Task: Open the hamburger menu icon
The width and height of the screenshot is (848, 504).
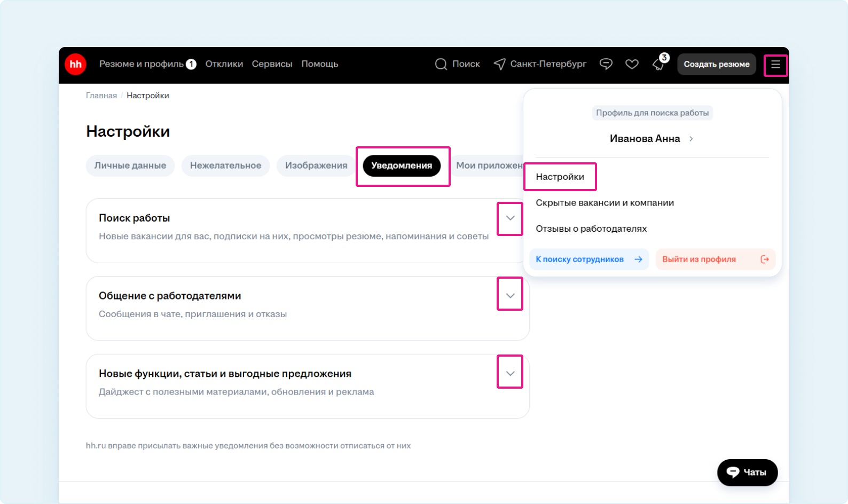Action: (775, 65)
